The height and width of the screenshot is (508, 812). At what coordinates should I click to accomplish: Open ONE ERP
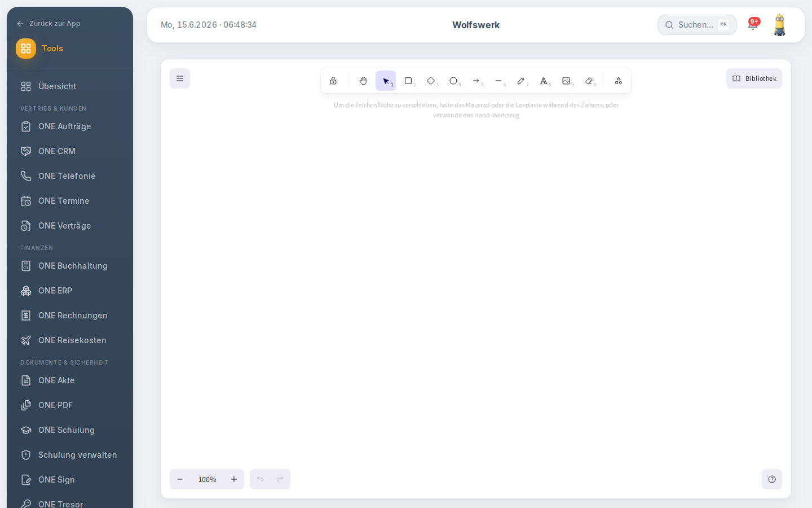tap(70, 291)
